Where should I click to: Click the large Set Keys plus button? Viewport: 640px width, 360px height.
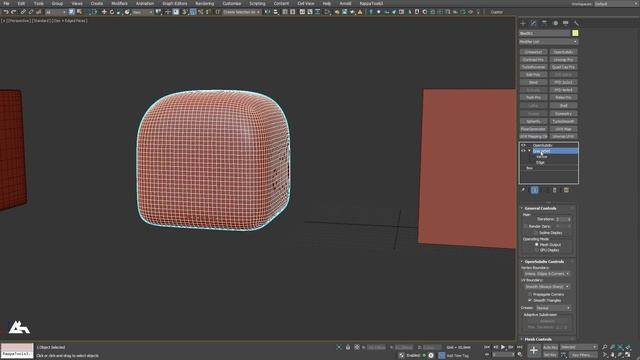click(x=533, y=351)
